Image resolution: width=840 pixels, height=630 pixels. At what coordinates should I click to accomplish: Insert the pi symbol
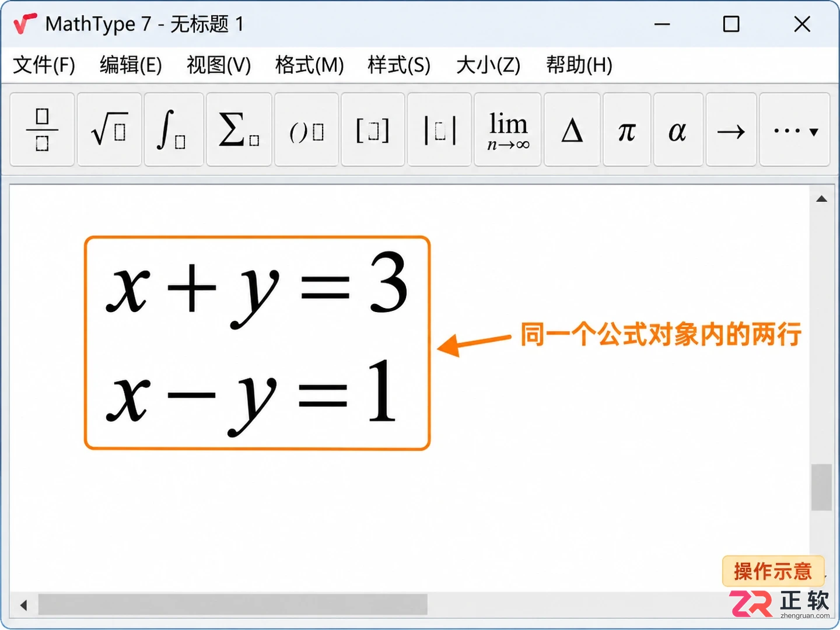(626, 129)
